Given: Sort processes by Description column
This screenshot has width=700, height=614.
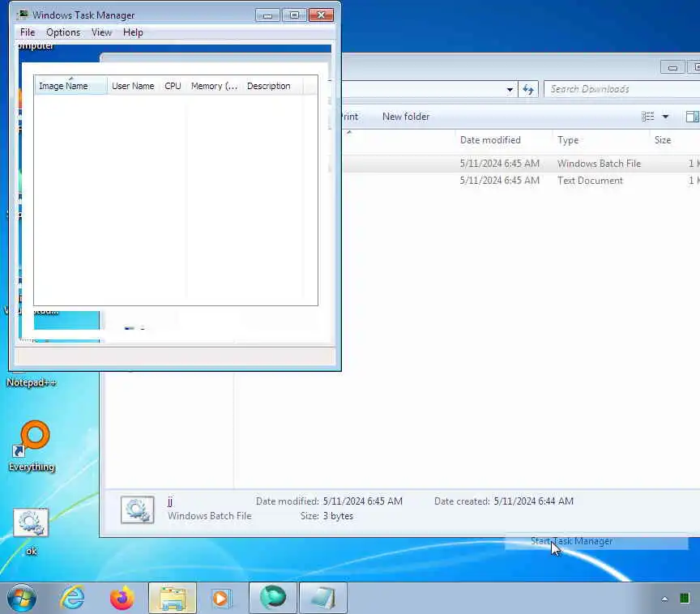Looking at the screenshot, I should pos(272,86).
